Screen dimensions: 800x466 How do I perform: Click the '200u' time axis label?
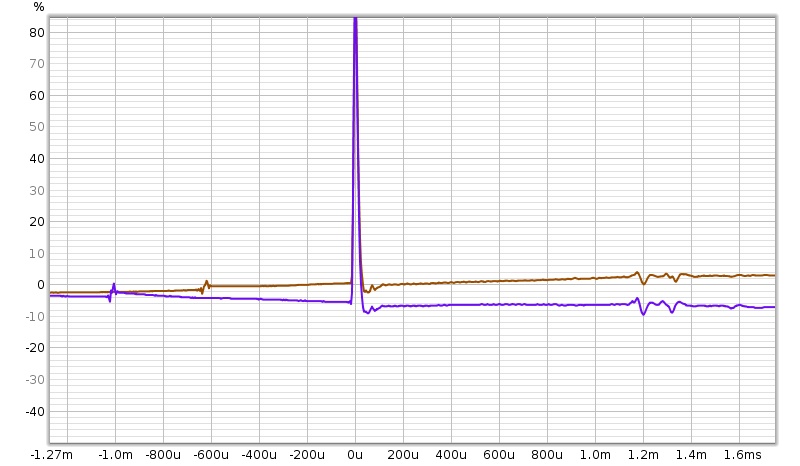[403, 455]
